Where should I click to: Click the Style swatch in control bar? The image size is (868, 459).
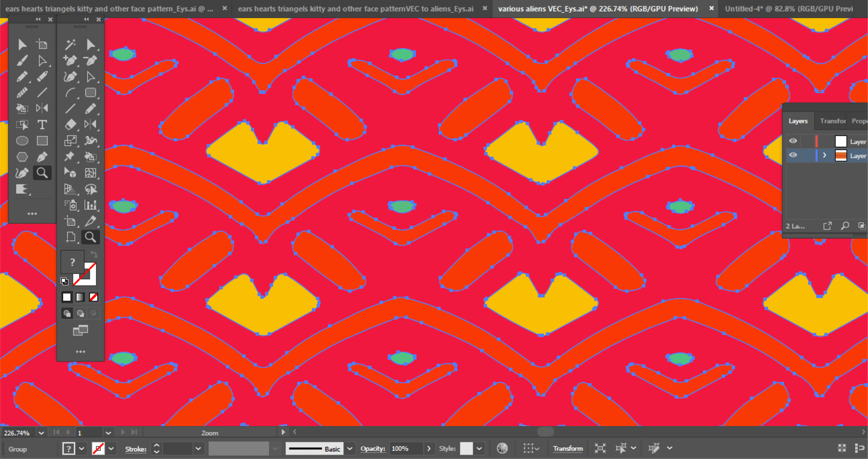466,449
